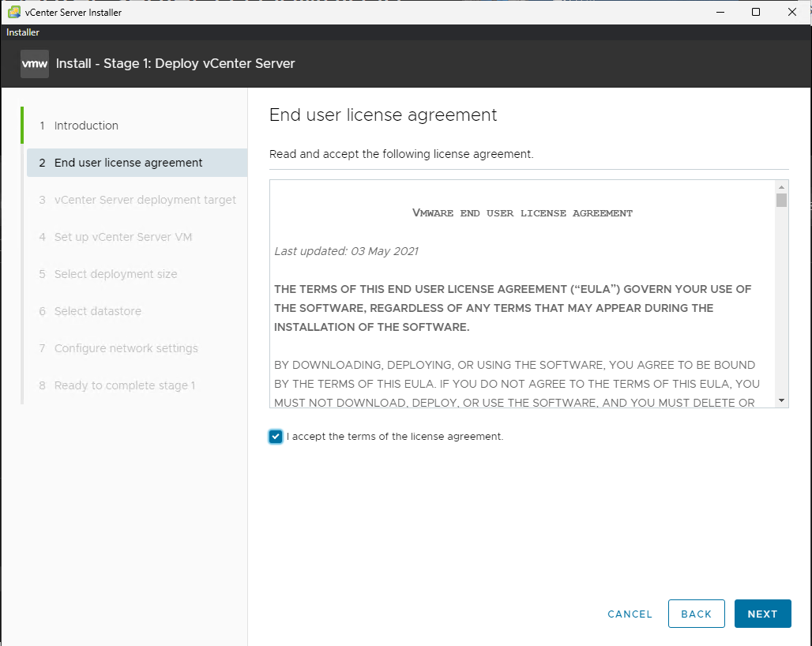This screenshot has width=812, height=646.
Task: Maximize the installer window
Action: (x=756, y=12)
